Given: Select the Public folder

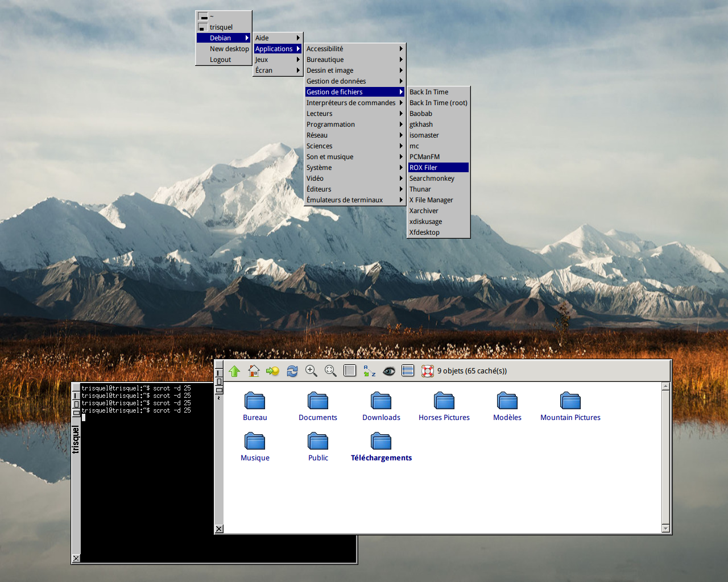Looking at the screenshot, I should click(318, 447).
